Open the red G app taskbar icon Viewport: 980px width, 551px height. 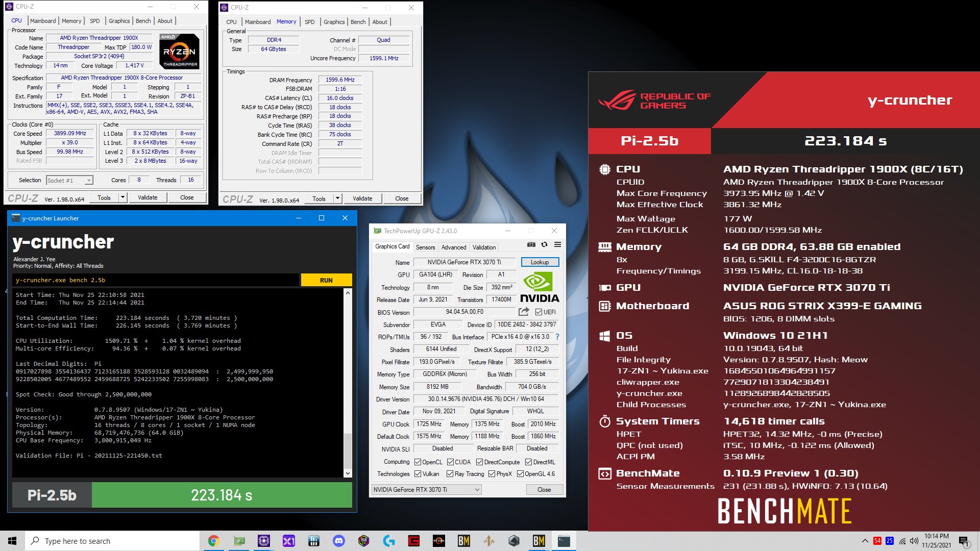coord(414,541)
